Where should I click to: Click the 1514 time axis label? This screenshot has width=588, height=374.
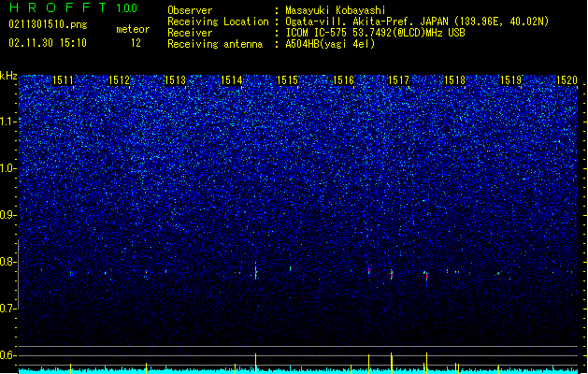click(x=232, y=80)
